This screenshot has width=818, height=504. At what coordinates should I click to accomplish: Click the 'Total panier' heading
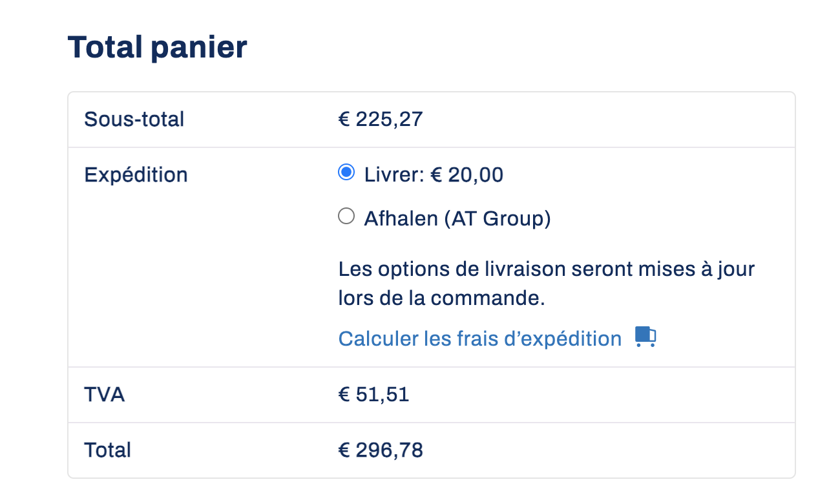(157, 47)
